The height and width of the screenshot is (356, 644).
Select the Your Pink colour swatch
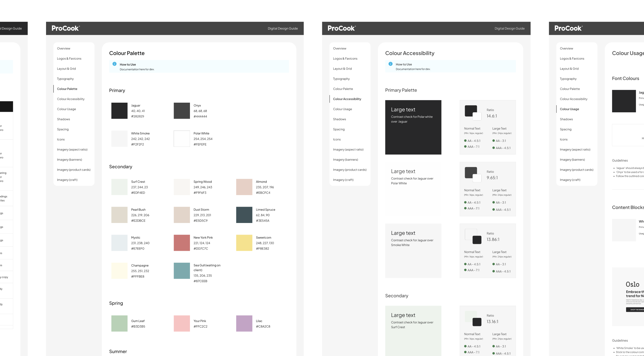(x=182, y=323)
